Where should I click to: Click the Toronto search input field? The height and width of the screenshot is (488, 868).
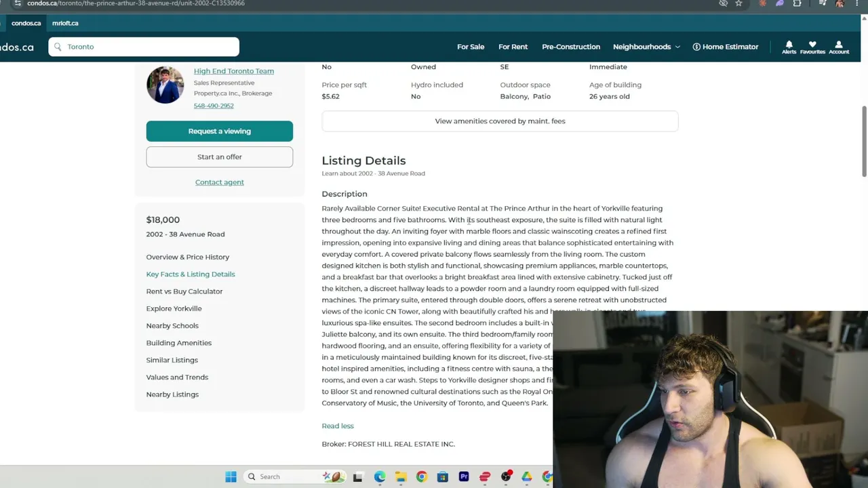pos(144,47)
